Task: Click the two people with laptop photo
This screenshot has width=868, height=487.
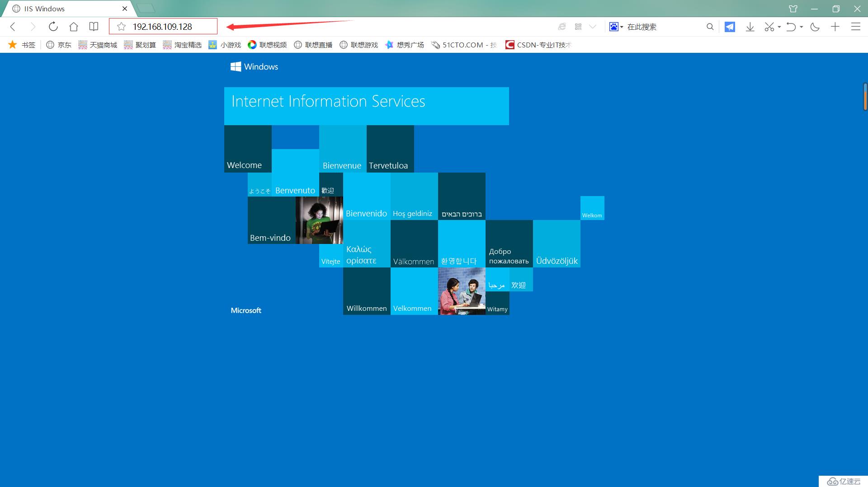Action: [x=462, y=291]
